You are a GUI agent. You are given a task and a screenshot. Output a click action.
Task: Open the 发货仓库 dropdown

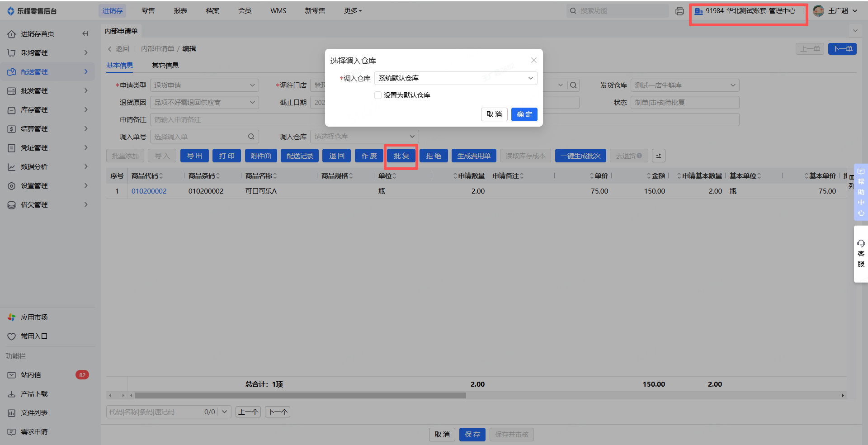[685, 85]
